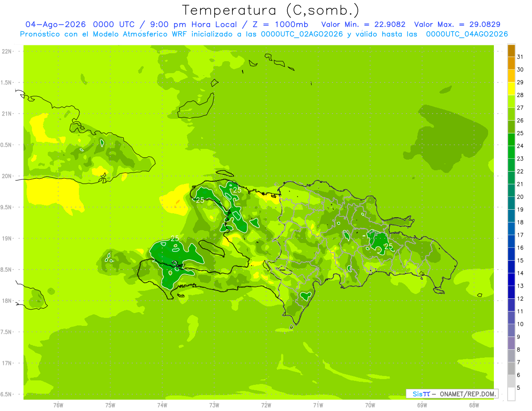Click the dark blue colorbar segment between 12 and 13
This screenshot has width=532, height=411.
(511, 292)
